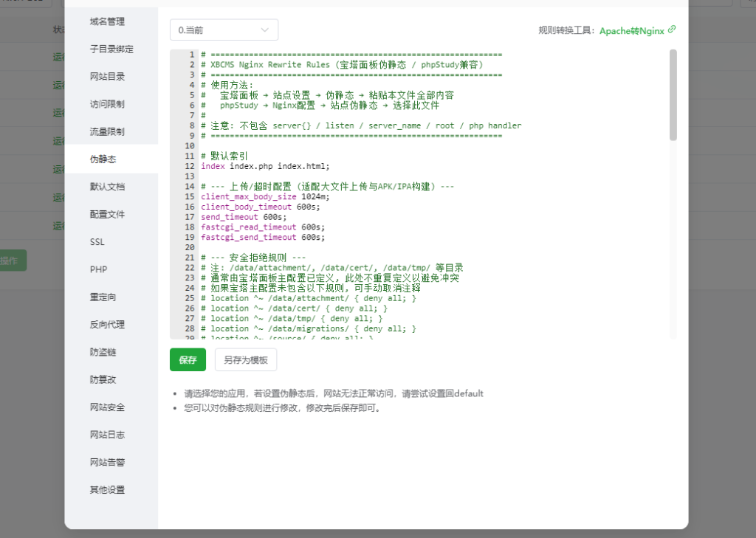Click 另存为模板 button
Viewport: 756px width, 538px height.
point(246,359)
